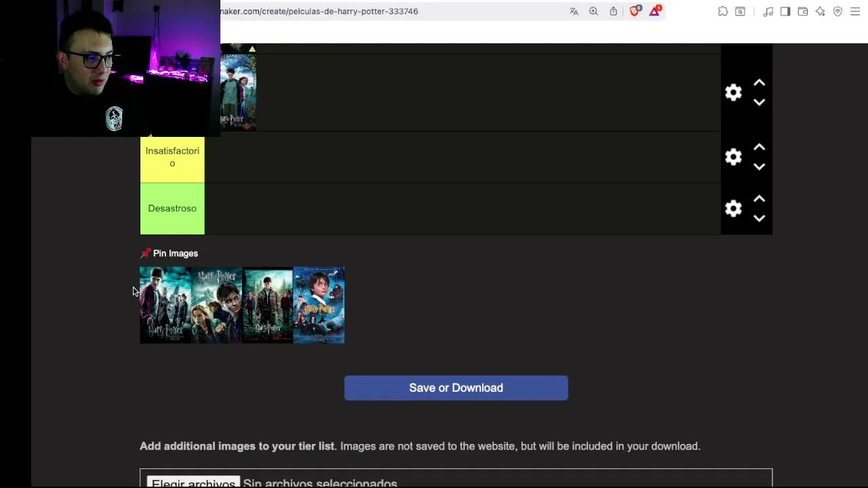Open settings gear for Insatisfactorio row
Viewport: 868px width, 488px height.
pos(733,157)
